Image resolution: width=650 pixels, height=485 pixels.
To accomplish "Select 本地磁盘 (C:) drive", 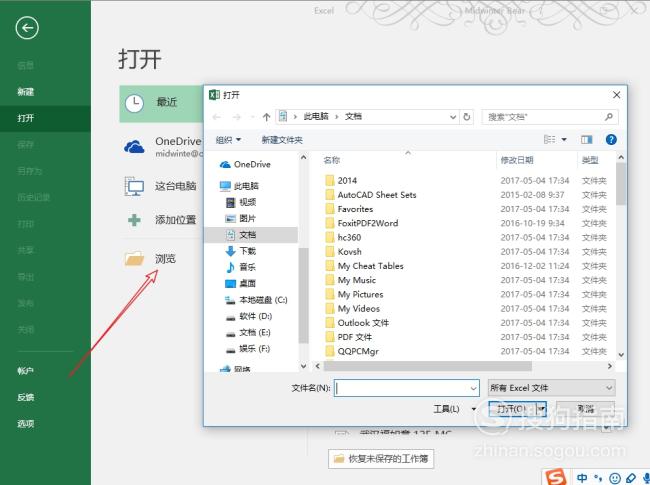I will click(x=256, y=300).
